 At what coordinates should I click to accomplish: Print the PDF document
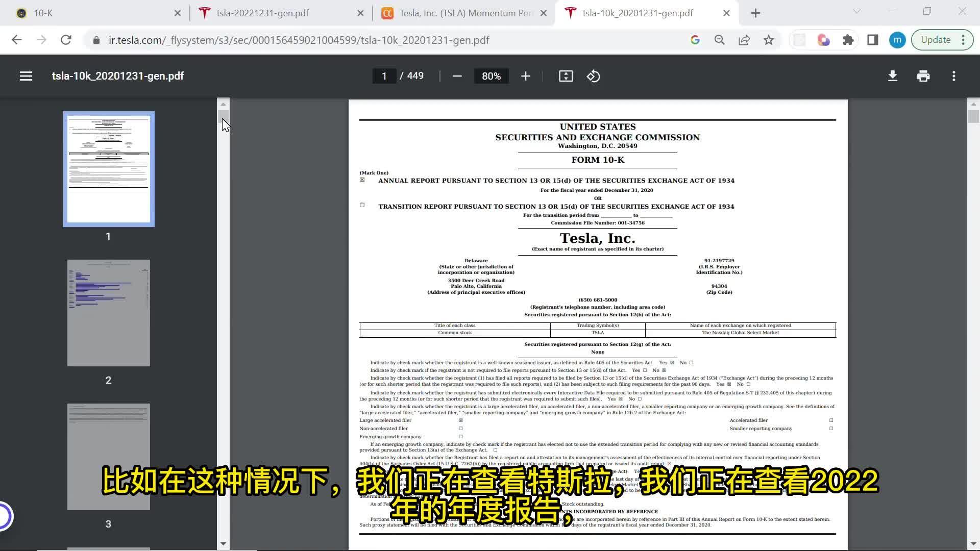point(923,76)
